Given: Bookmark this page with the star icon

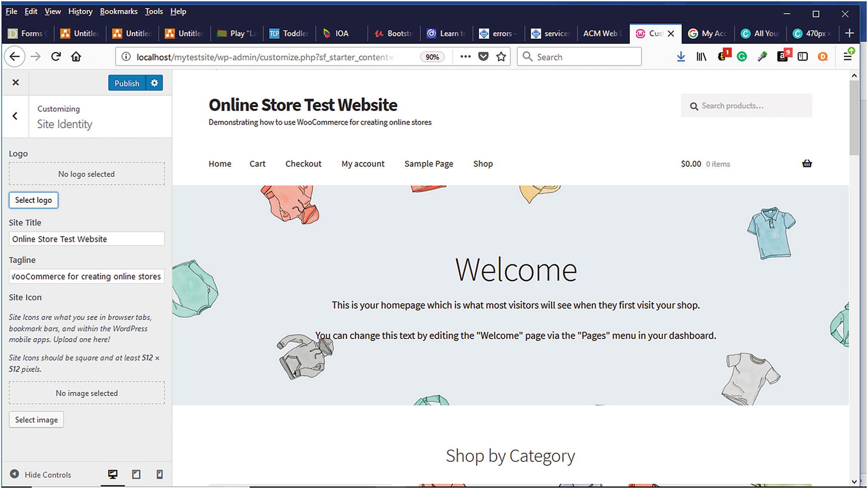Looking at the screenshot, I should tap(501, 57).
